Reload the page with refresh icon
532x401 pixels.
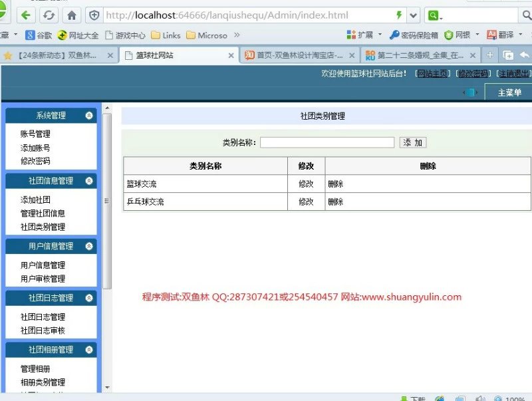point(49,15)
